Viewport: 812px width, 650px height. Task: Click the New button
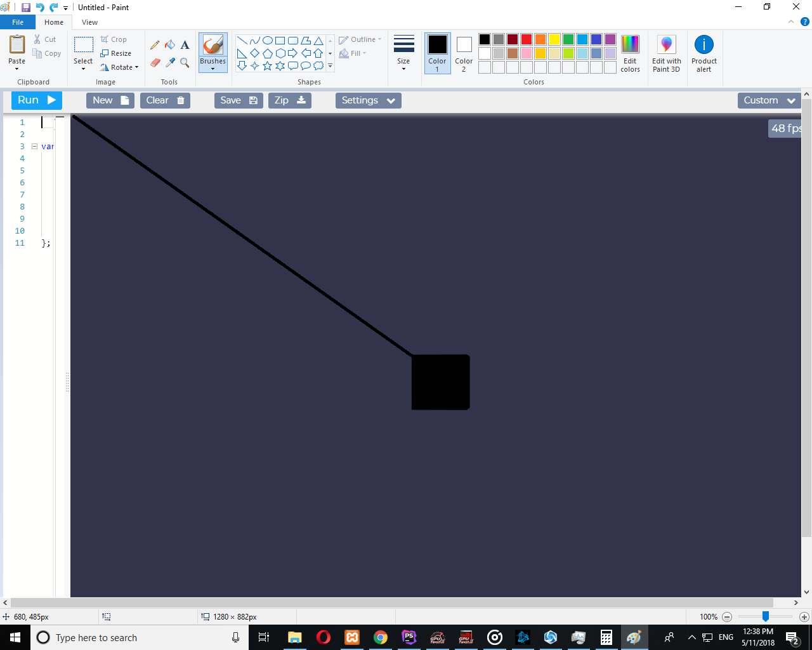click(x=110, y=100)
